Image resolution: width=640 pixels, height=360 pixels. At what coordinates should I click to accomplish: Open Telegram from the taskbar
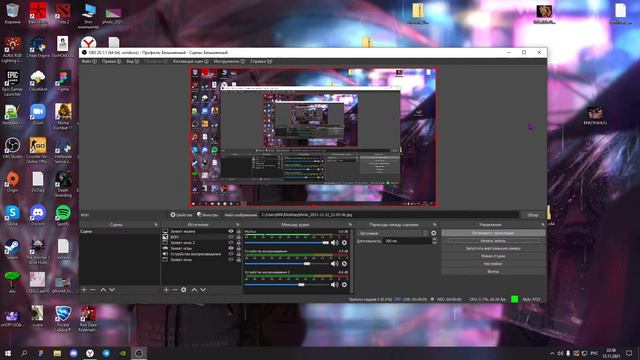click(x=106, y=353)
